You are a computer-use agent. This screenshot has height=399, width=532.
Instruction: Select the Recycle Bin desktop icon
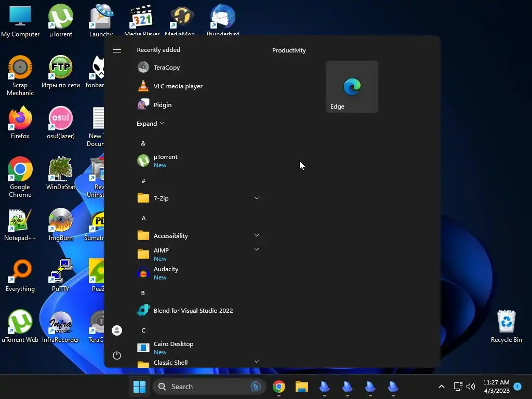click(x=506, y=326)
